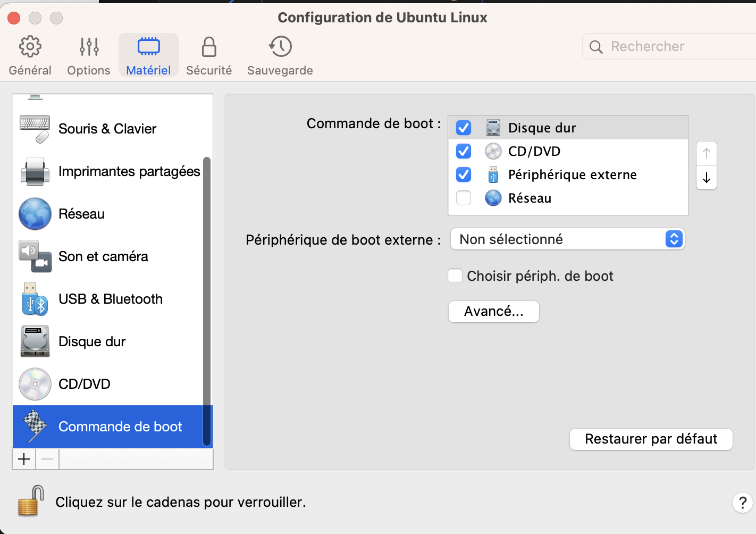Open the Sécurité padlock tab
The height and width of the screenshot is (534, 756).
(209, 56)
